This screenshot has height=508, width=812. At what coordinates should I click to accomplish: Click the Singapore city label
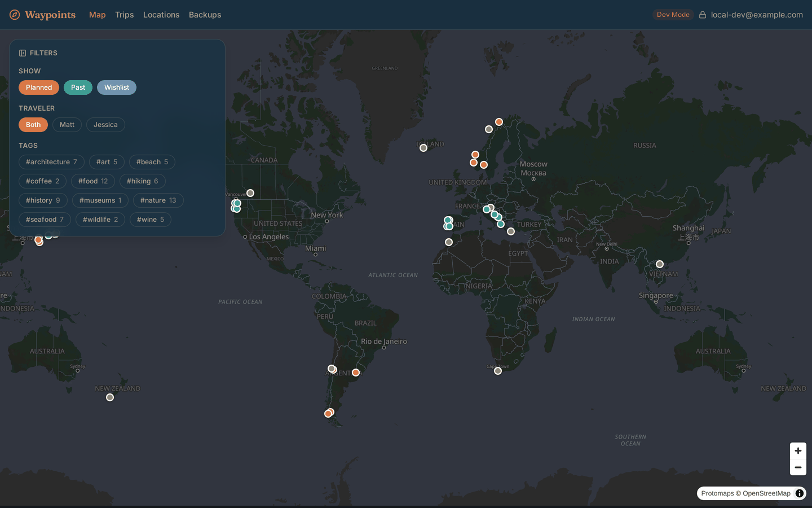tap(656, 295)
